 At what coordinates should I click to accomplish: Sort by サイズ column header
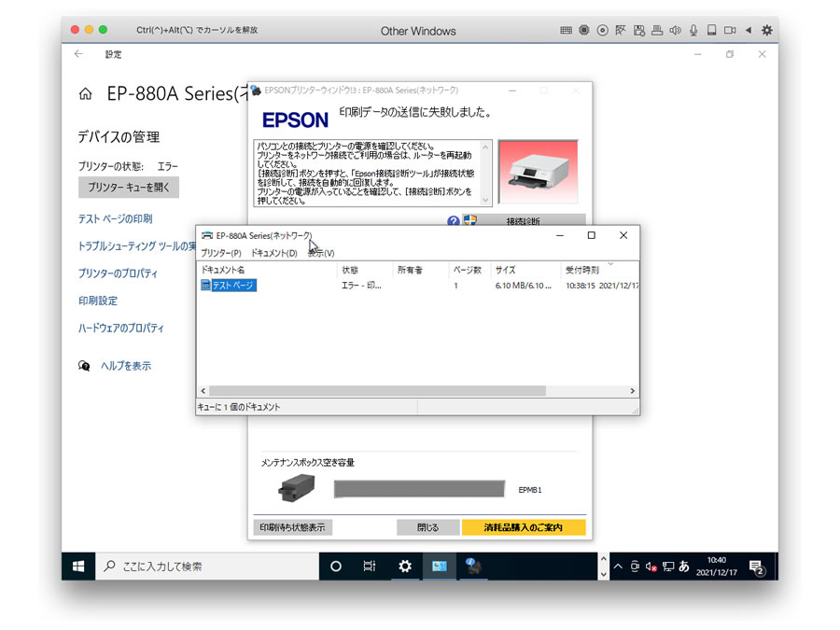tap(525, 270)
